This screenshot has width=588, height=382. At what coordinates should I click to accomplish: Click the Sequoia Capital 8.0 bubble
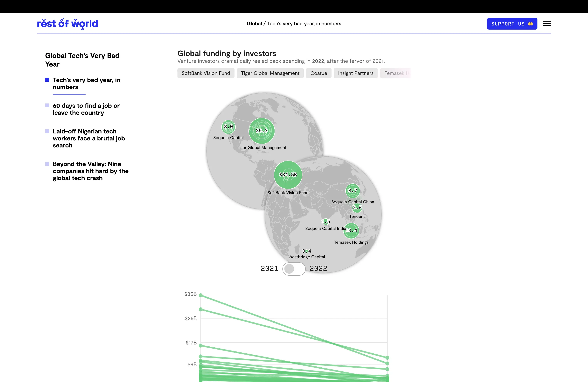pyautogui.click(x=228, y=127)
